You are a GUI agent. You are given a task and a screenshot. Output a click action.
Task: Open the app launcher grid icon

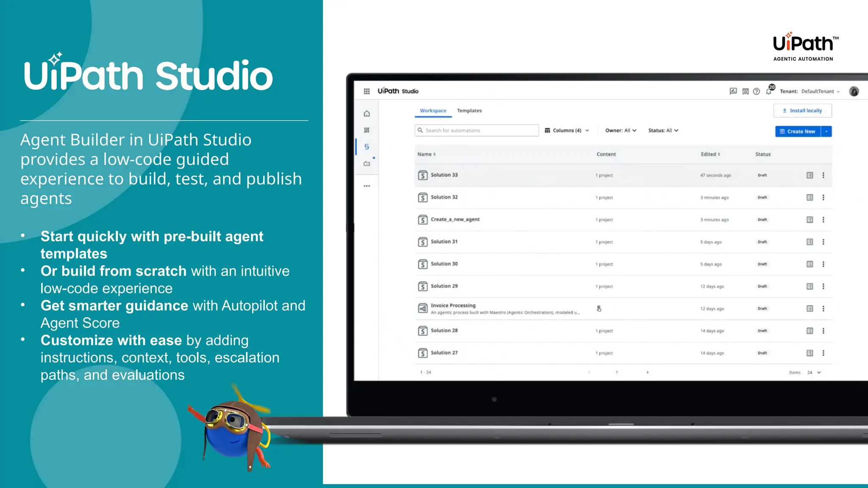pyautogui.click(x=367, y=91)
